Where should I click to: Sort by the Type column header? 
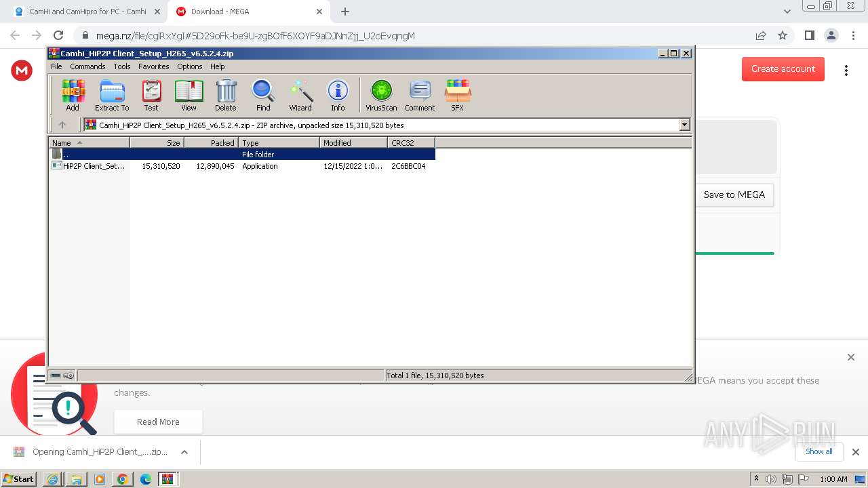tap(279, 142)
